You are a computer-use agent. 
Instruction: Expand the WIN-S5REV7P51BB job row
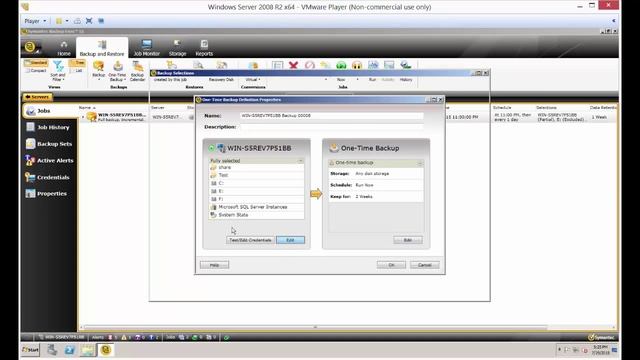[x=83, y=117]
